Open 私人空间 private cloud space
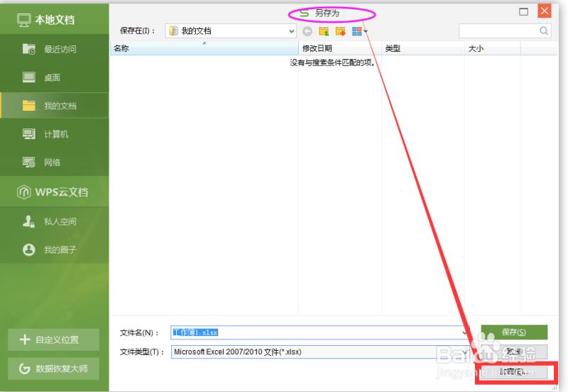568x392 pixels. coord(55,221)
